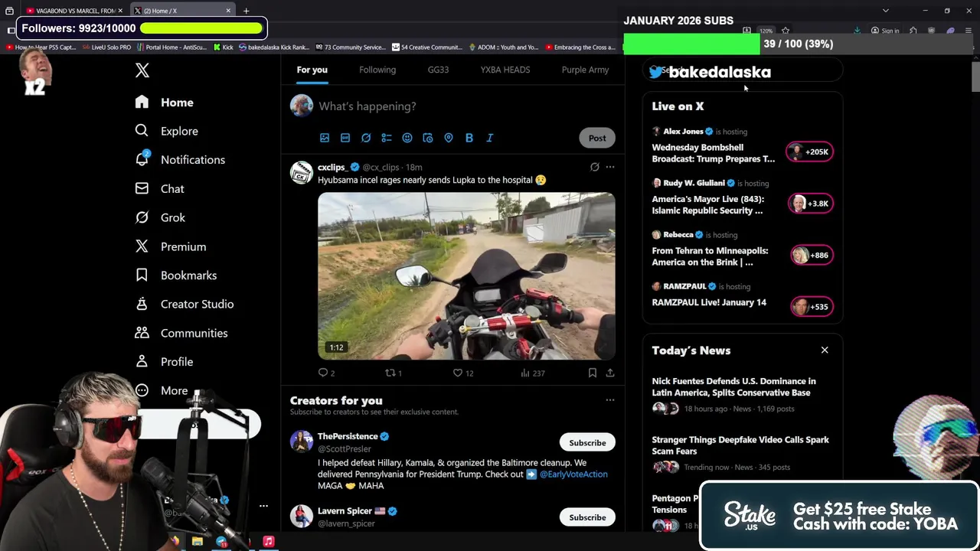The height and width of the screenshot is (551, 980).
Task: Open the Kick bookmark
Action: tap(223, 47)
